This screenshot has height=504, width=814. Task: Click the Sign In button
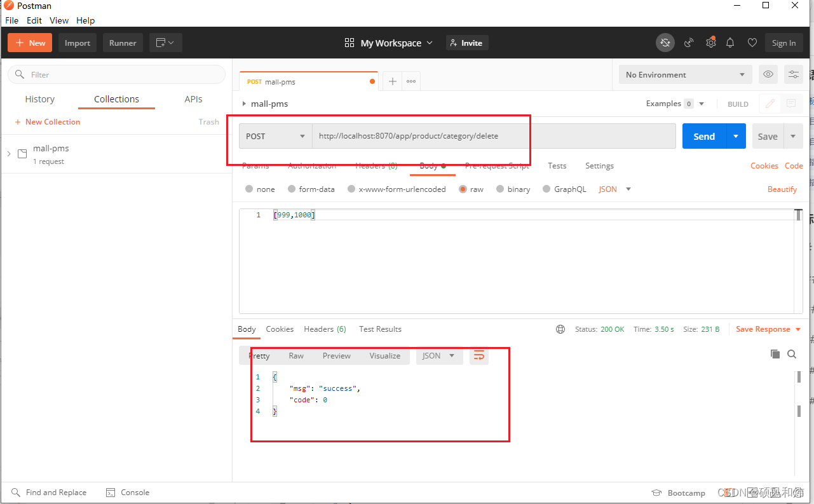(783, 43)
